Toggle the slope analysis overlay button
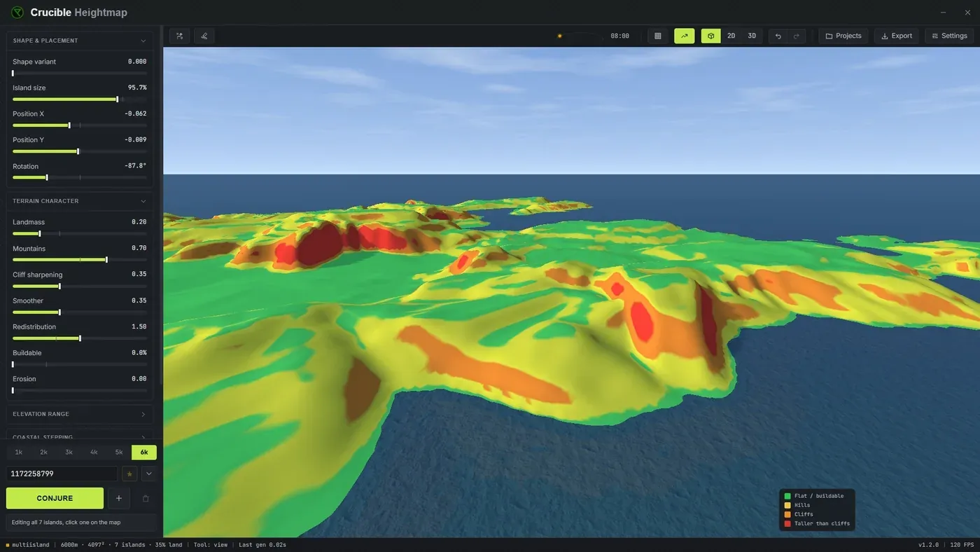This screenshot has height=552, width=980. point(685,36)
